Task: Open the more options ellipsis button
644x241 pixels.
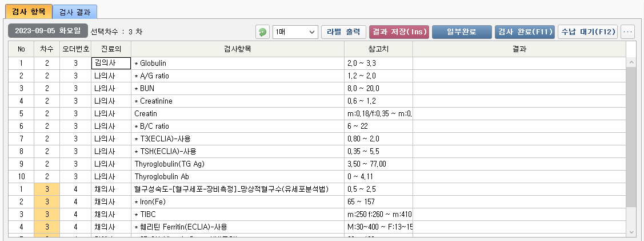Action: (x=628, y=32)
